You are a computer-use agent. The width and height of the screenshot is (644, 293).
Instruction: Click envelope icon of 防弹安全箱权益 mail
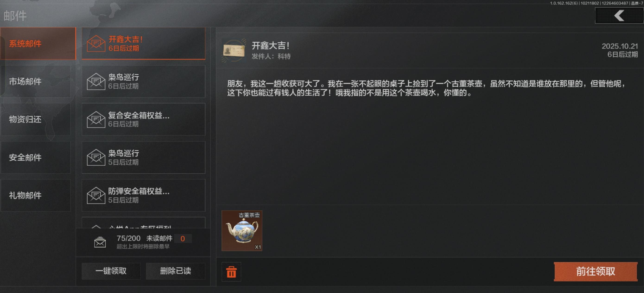(x=96, y=195)
